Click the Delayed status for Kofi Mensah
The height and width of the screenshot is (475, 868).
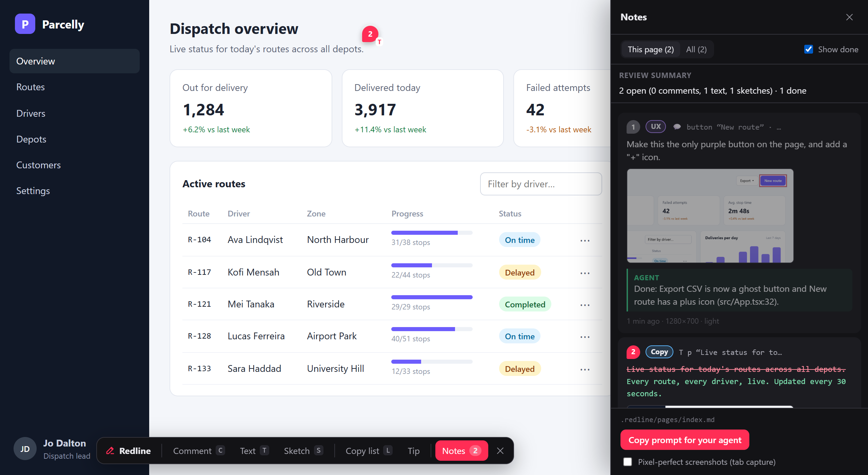(x=520, y=272)
